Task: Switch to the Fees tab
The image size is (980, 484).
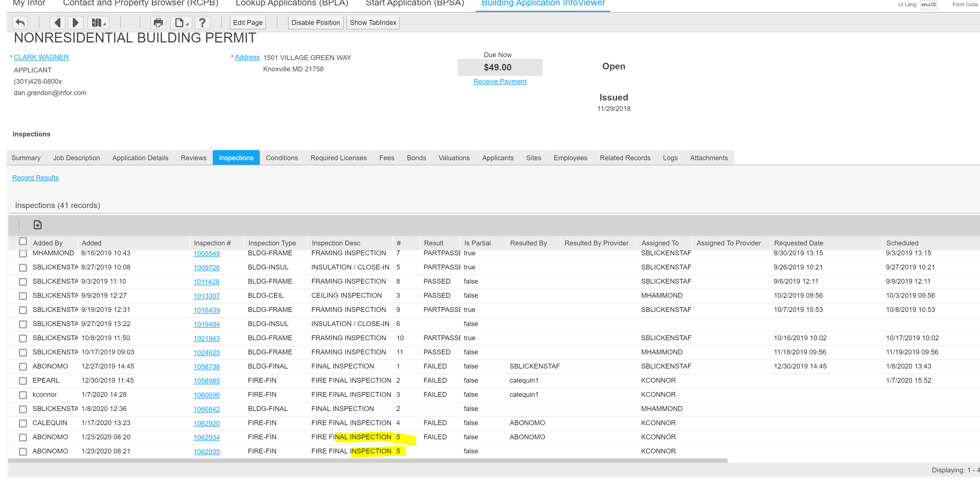Action: pos(386,158)
